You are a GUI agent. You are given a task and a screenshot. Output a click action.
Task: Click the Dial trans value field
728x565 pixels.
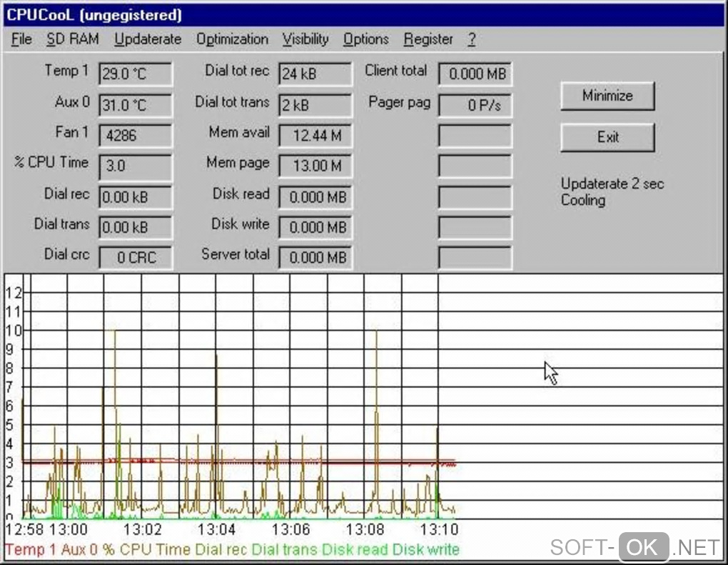(135, 227)
